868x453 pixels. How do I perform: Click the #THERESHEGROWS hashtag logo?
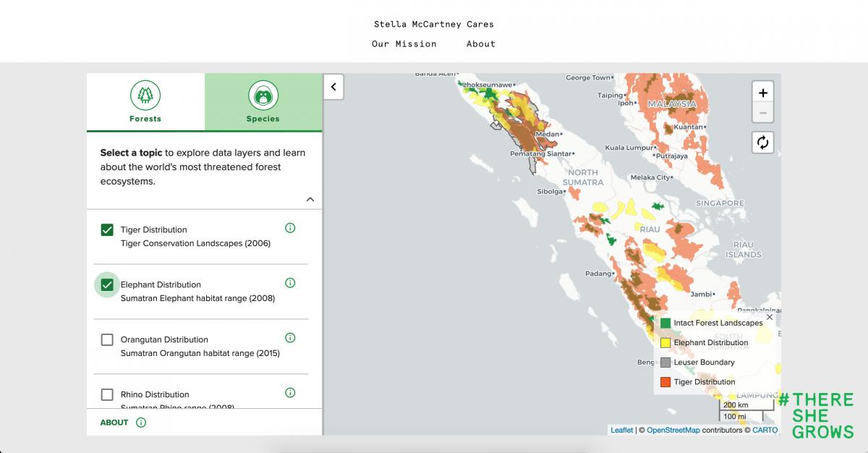[817, 415]
